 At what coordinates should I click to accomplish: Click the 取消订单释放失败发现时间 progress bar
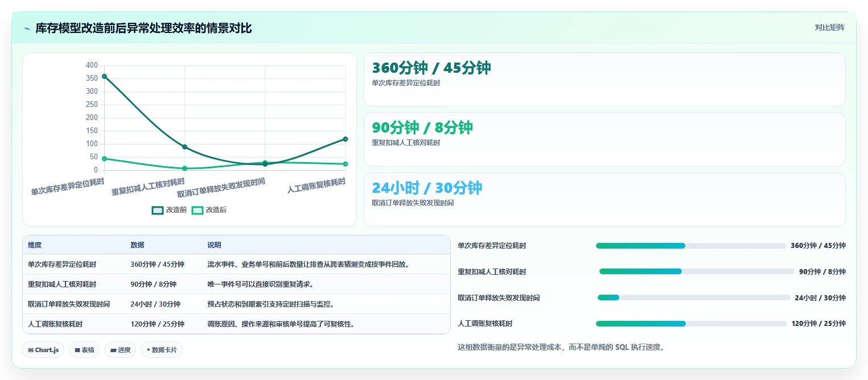click(694, 298)
